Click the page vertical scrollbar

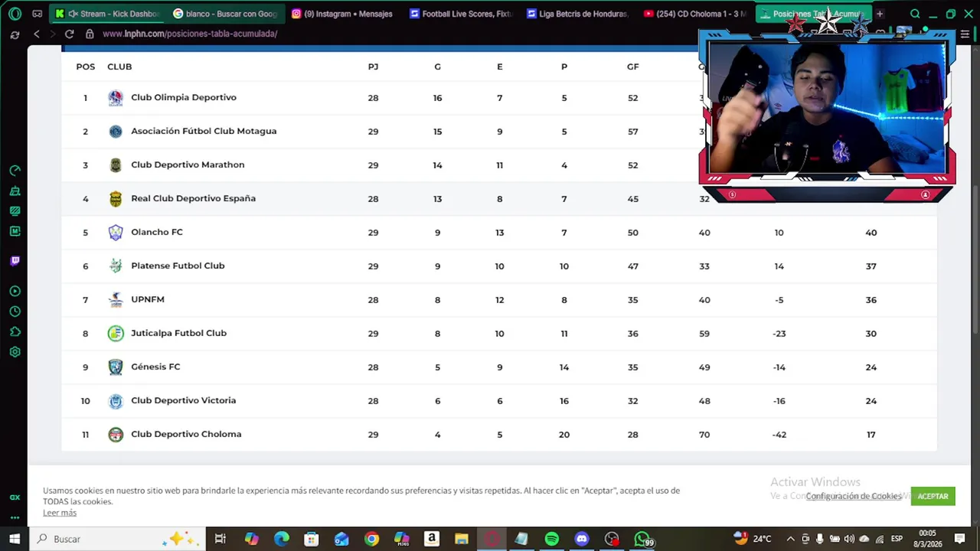(975, 260)
